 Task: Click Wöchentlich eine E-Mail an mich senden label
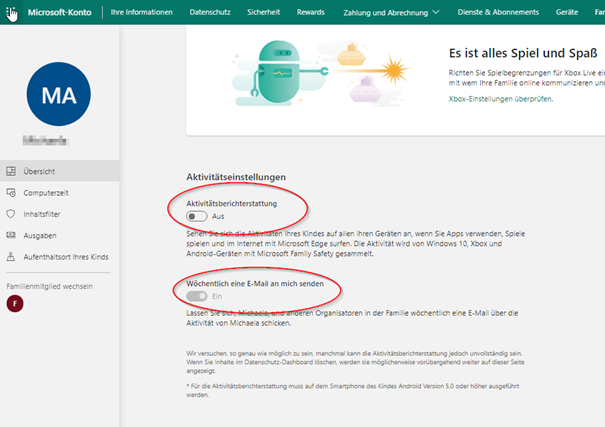pyautogui.click(x=255, y=284)
